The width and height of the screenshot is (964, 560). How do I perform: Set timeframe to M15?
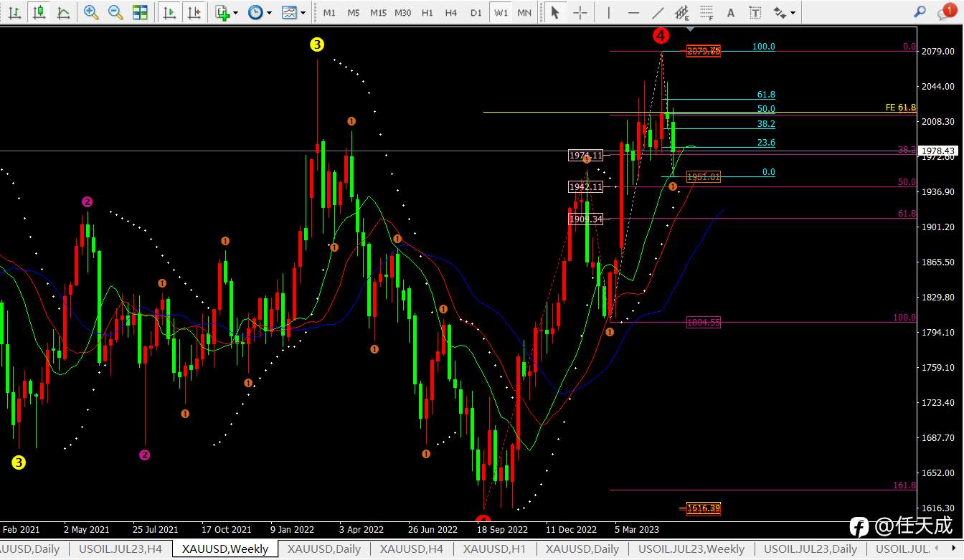(x=378, y=13)
